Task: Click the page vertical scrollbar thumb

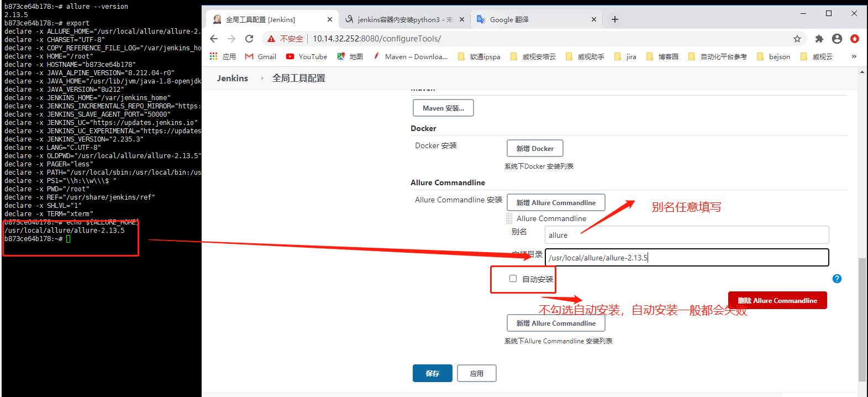Action: (862, 319)
